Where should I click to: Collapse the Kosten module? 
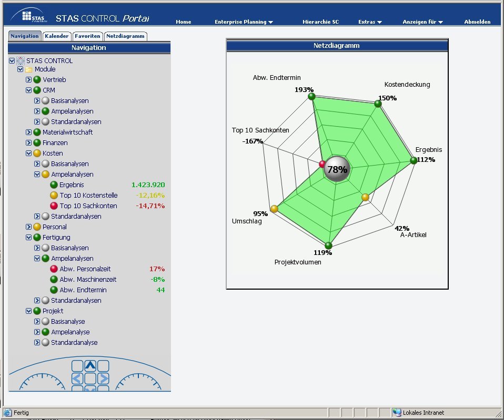tap(28, 153)
